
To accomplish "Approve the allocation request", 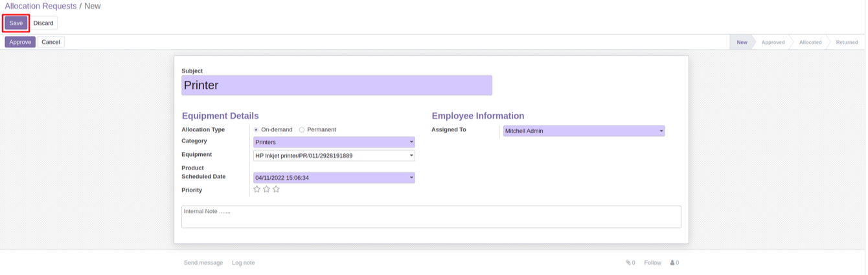I will tap(20, 42).
